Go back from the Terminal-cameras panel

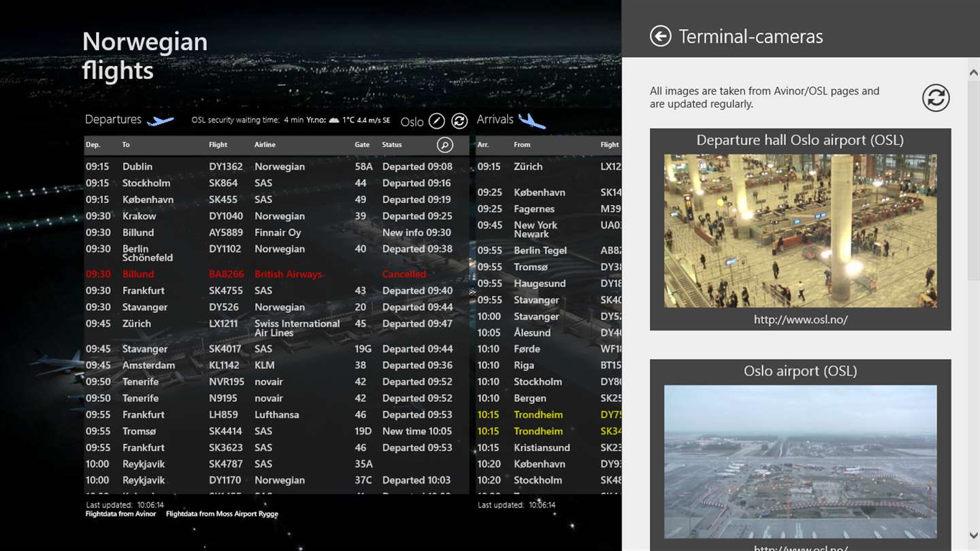click(660, 36)
